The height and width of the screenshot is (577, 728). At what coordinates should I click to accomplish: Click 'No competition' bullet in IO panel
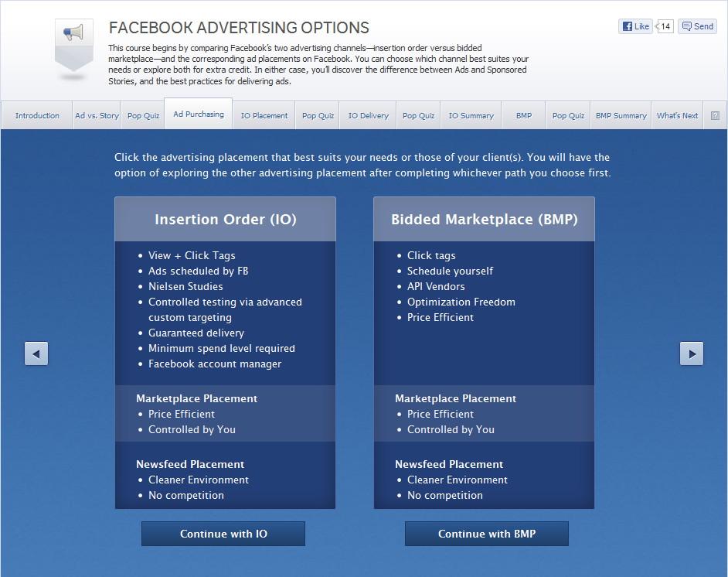[186, 495]
